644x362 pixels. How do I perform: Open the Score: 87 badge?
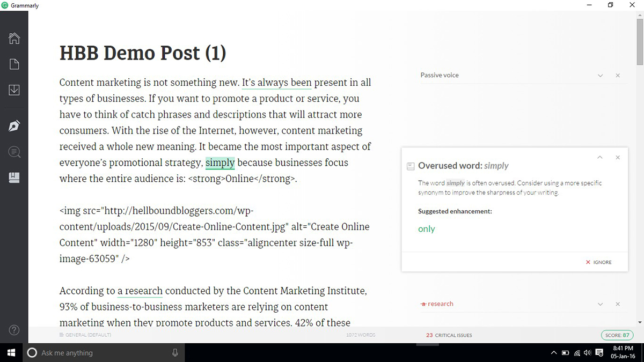[617, 335]
